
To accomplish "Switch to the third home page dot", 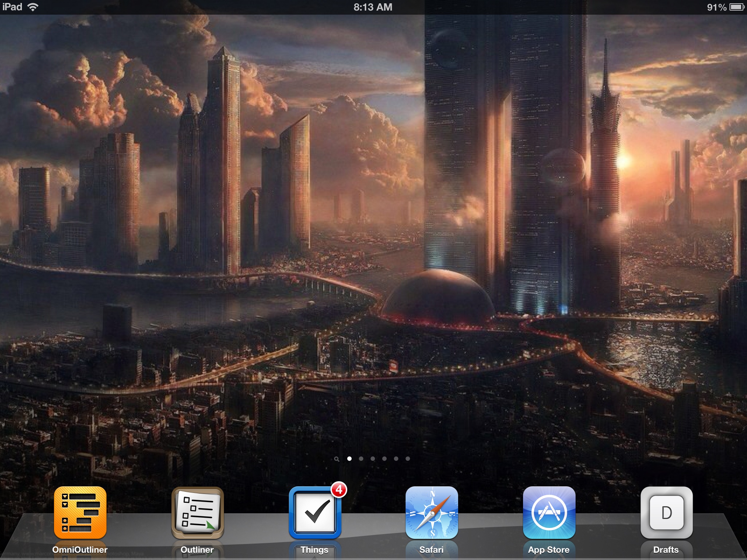I will 373,459.
